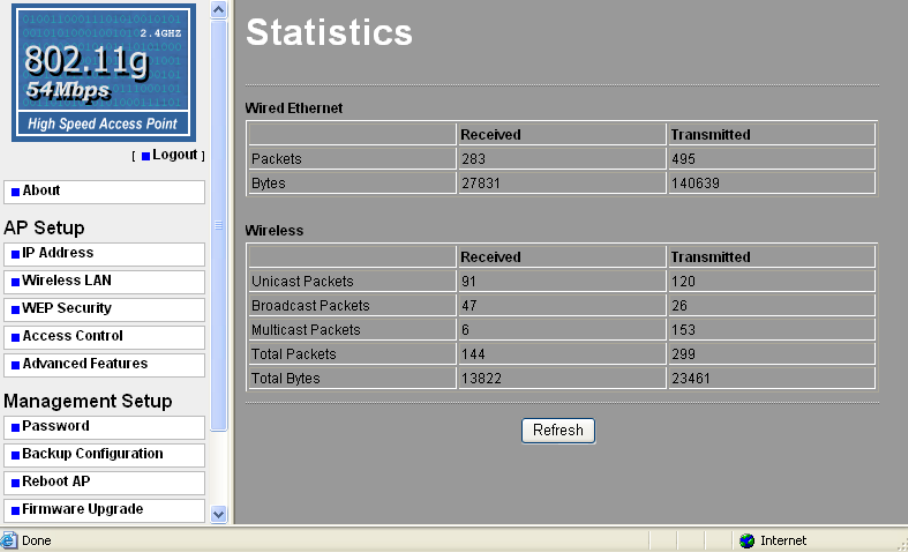The image size is (908, 552).
Task: Select the broadcast received value 47
Action: tap(469, 305)
